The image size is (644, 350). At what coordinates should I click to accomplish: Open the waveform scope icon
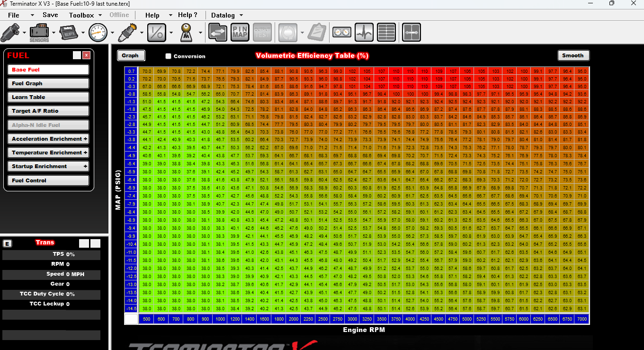click(x=364, y=33)
